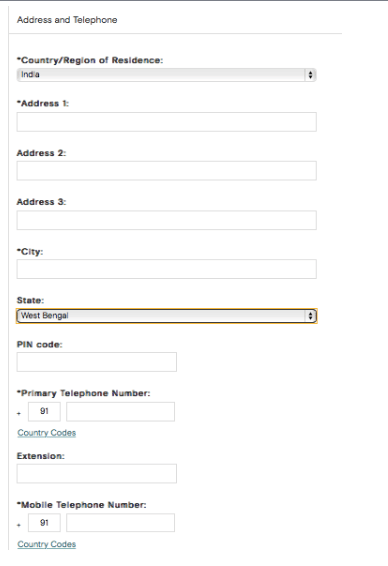The width and height of the screenshot is (388, 566).
Task: Click the Country/Region of Residence label
Action: [x=90, y=60]
